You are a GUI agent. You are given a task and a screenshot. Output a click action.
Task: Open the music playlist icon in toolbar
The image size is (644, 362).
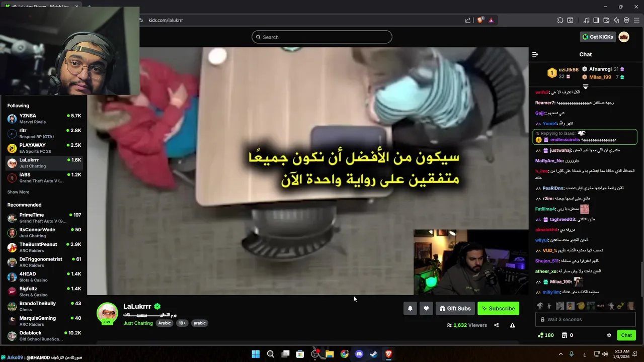(x=586, y=20)
